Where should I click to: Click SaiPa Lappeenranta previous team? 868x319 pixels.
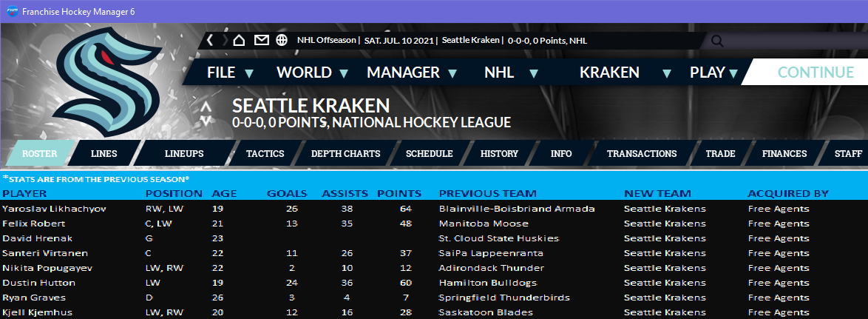[x=491, y=253]
